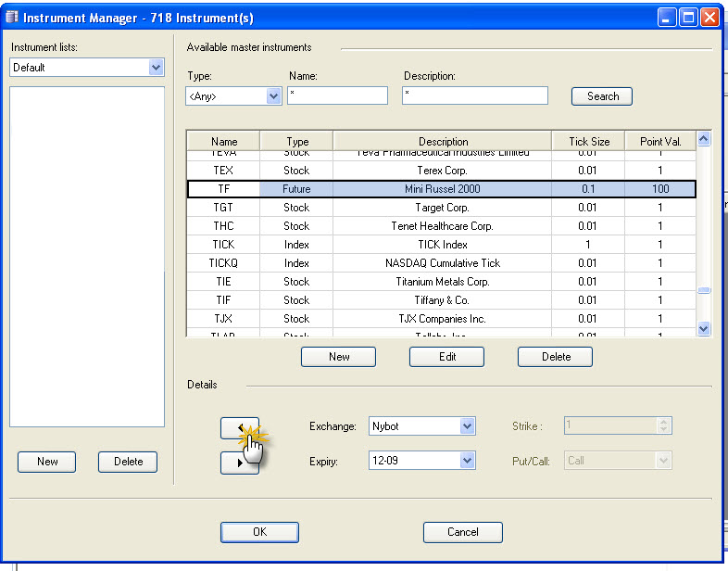Click the right arrow button in Details
The height and width of the screenshot is (571, 728).
point(239,463)
